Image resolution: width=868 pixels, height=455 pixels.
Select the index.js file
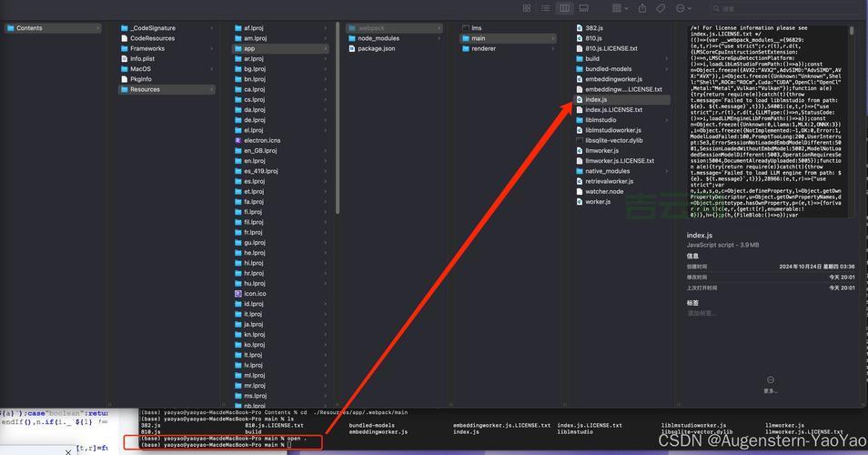pos(596,99)
